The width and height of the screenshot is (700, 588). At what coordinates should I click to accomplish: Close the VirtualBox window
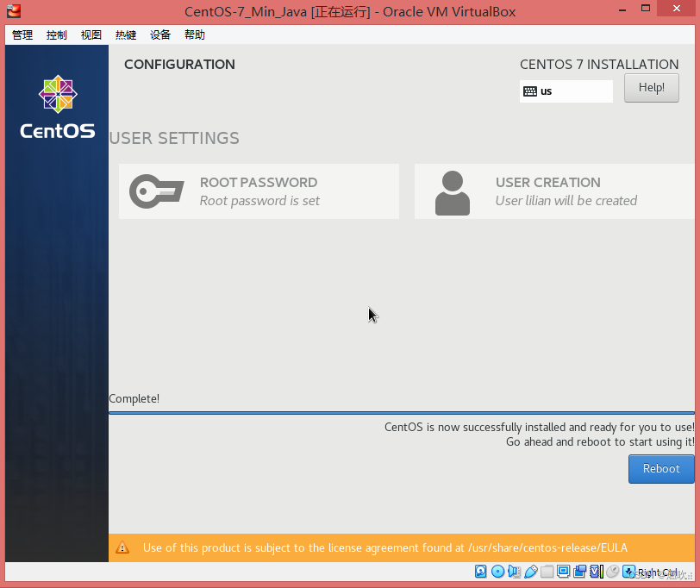(x=677, y=9)
